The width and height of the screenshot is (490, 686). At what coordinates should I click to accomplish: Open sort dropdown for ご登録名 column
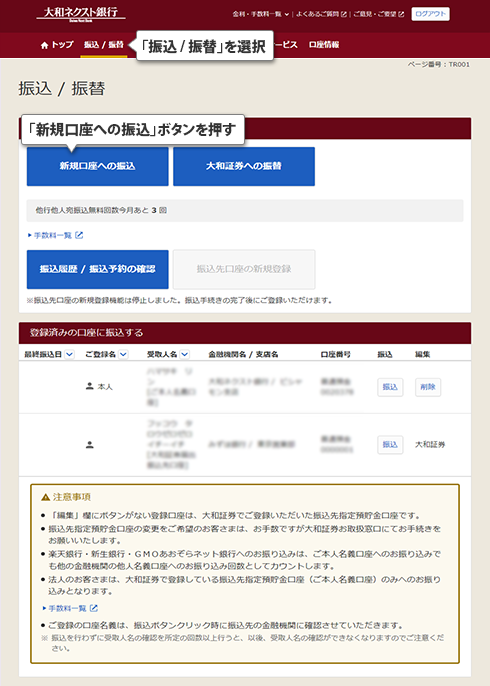[x=124, y=354]
